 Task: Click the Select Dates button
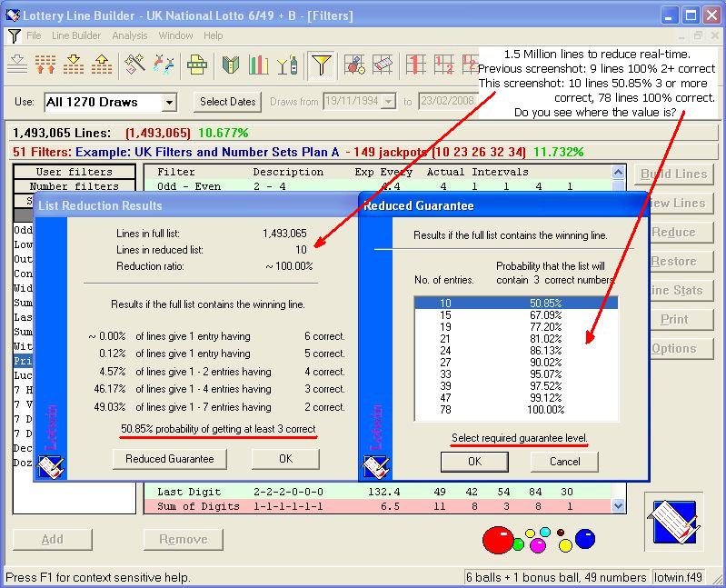tap(228, 102)
